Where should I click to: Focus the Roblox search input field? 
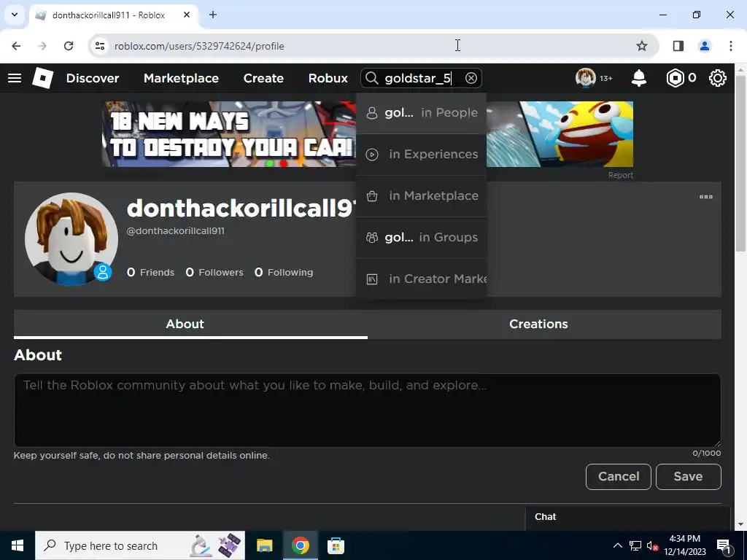(x=422, y=78)
